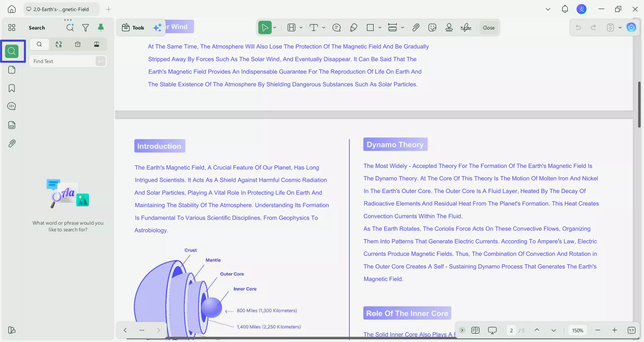Image resolution: width=644 pixels, height=342 pixels.
Task: Expand the Select tool dropdown arrow
Action: point(275,28)
